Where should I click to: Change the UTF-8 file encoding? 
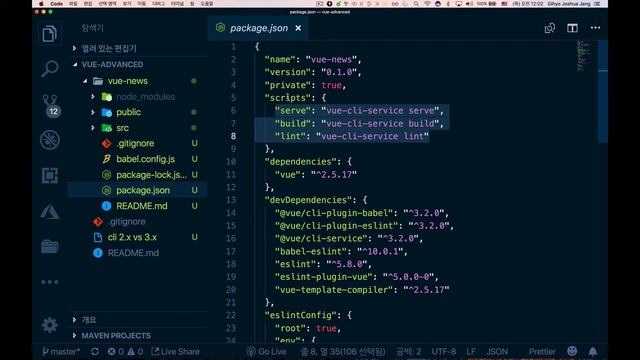pyautogui.click(x=444, y=351)
